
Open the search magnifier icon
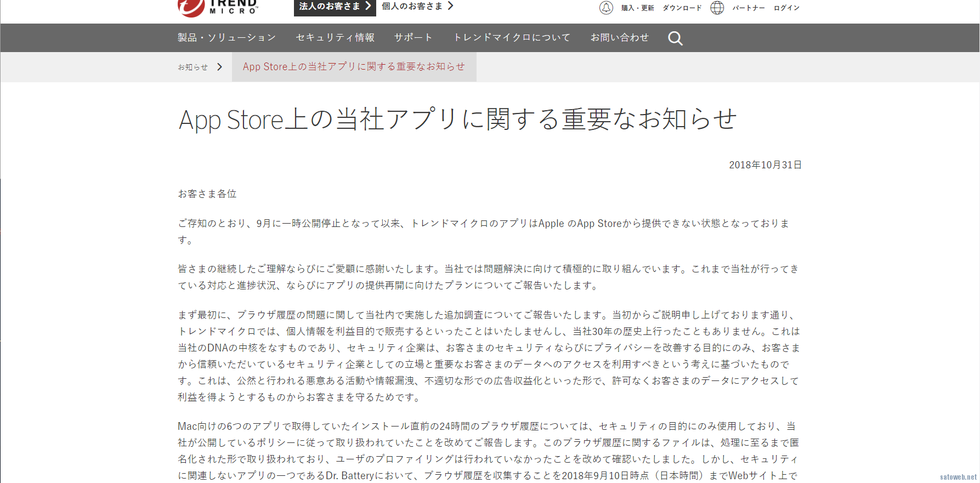tap(675, 38)
